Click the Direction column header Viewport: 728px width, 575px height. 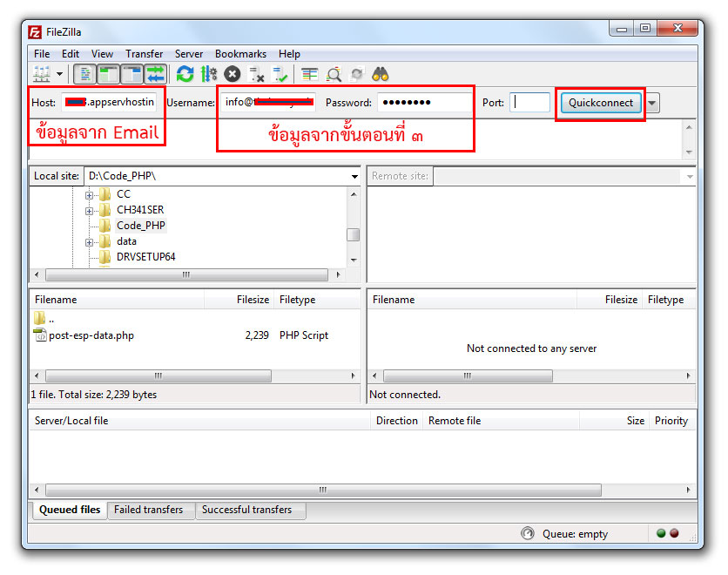[396, 421]
